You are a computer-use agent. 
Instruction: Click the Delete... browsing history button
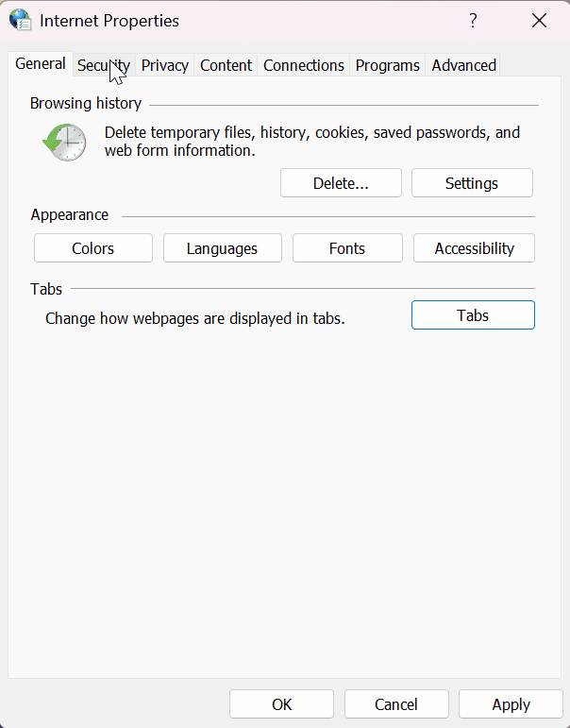341,183
